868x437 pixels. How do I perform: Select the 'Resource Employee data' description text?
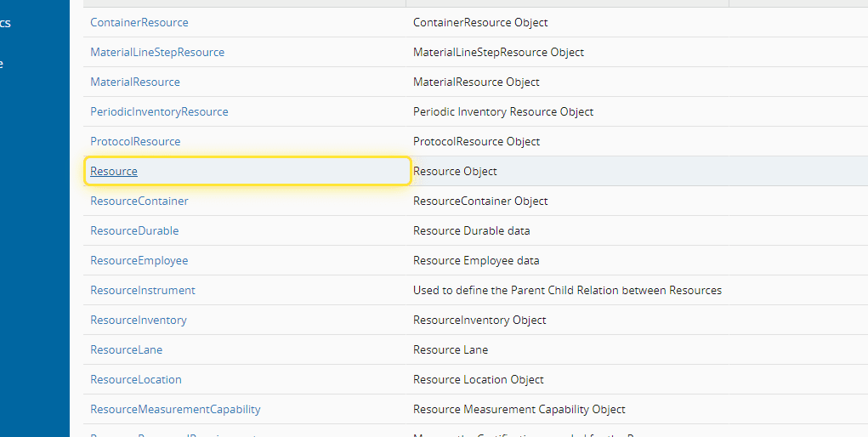pos(476,260)
